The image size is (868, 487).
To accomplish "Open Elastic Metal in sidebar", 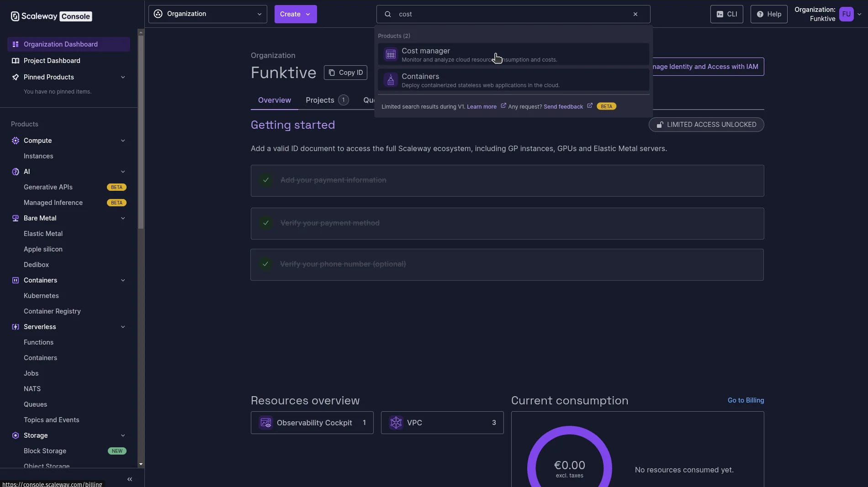I will click(43, 234).
